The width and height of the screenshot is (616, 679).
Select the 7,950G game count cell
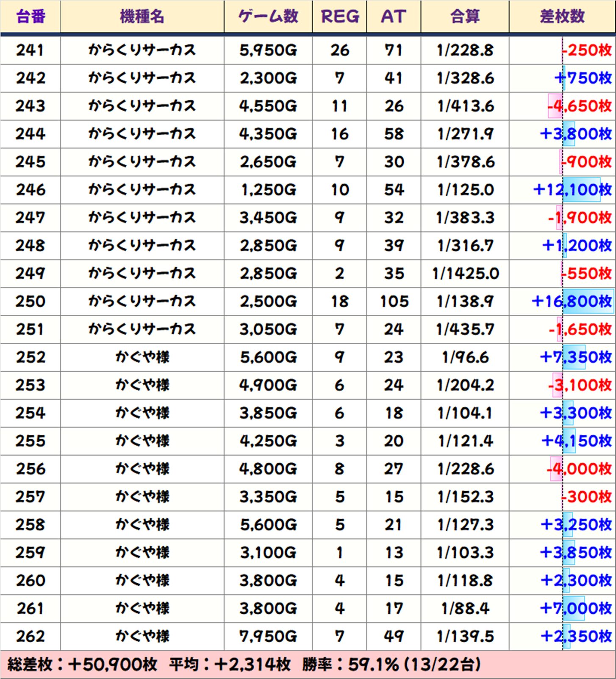pos(268,636)
